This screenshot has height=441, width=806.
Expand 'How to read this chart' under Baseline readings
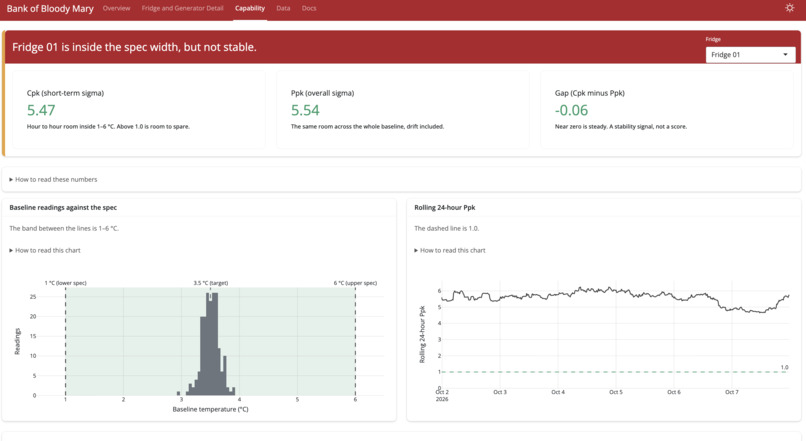click(x=45, y=250)
